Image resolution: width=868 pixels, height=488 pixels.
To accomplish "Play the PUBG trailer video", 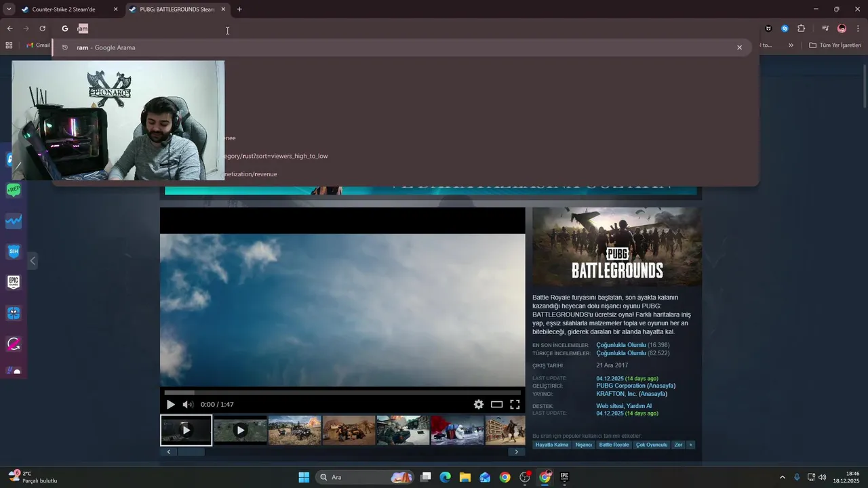I will point(171,405).
